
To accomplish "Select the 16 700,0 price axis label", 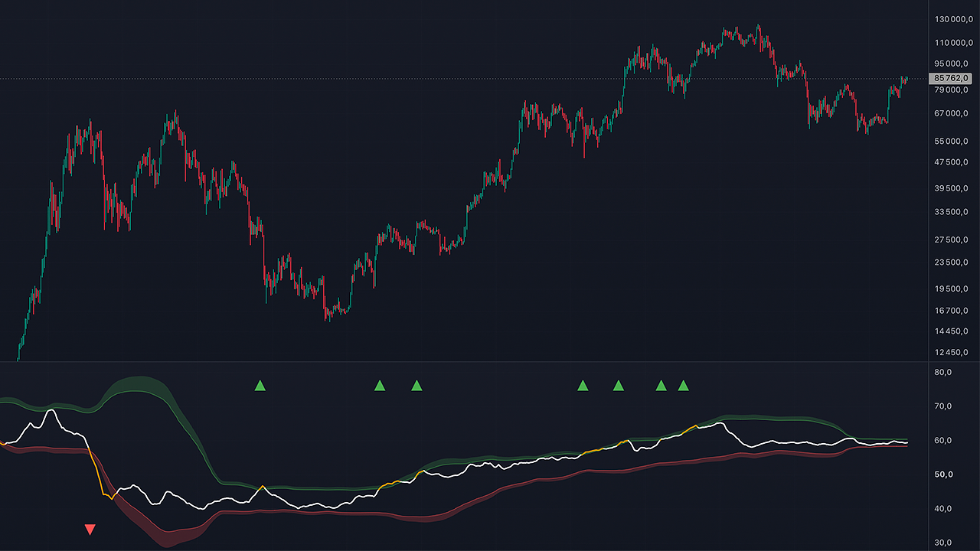I will click(953, 311).
